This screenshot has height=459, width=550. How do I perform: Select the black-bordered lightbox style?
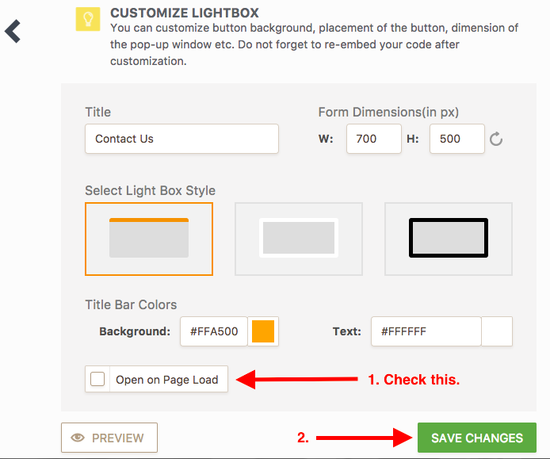click(x=448, y=239)
